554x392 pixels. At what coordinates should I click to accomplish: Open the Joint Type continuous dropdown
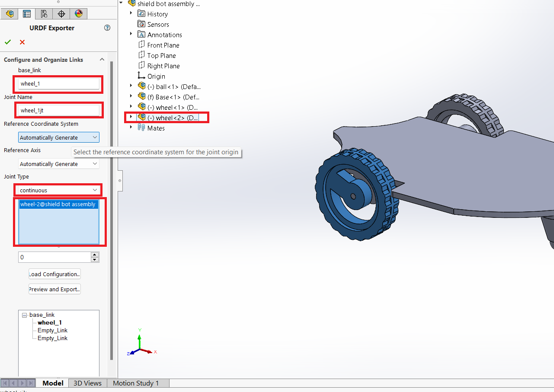click(x=59, y=190)
